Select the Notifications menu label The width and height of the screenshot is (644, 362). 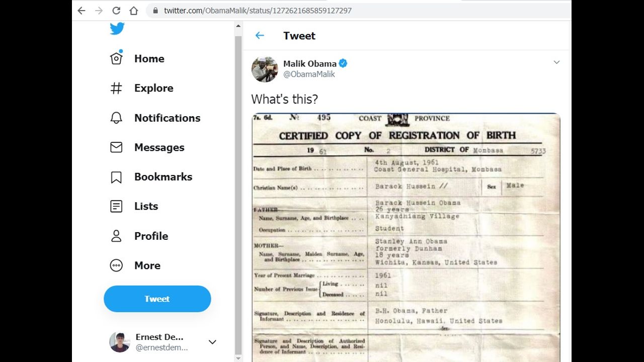click(167, 118)
